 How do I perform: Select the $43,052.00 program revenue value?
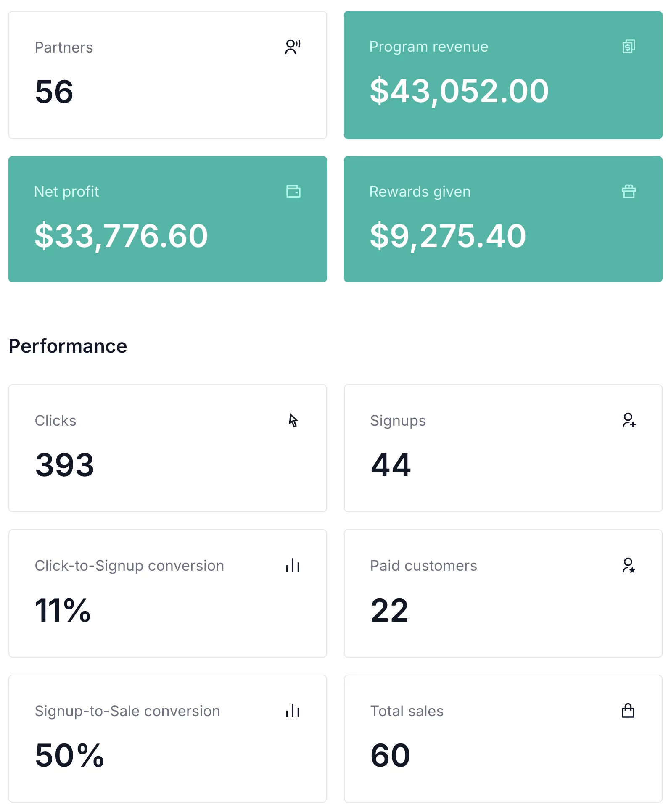coord(459,91)
